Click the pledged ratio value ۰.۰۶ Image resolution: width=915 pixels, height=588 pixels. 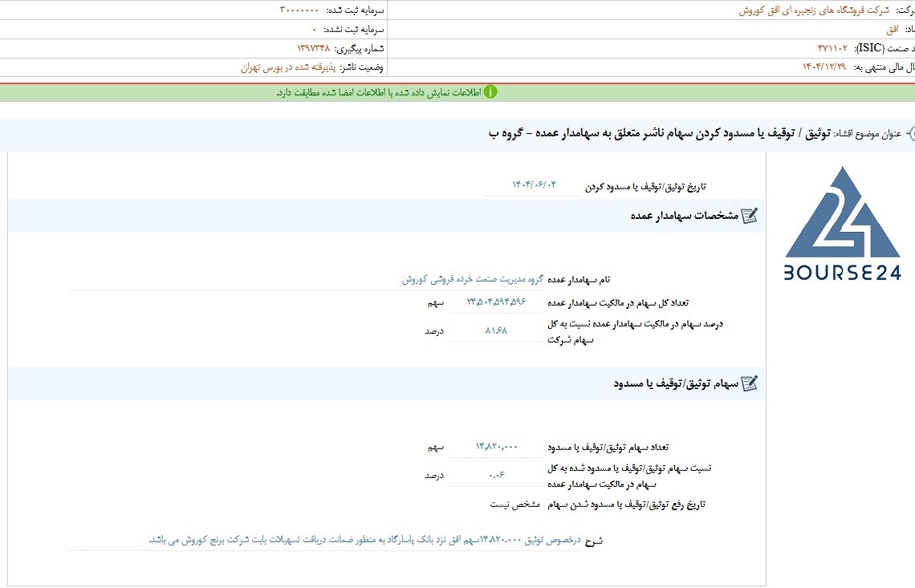click(497, 476)
